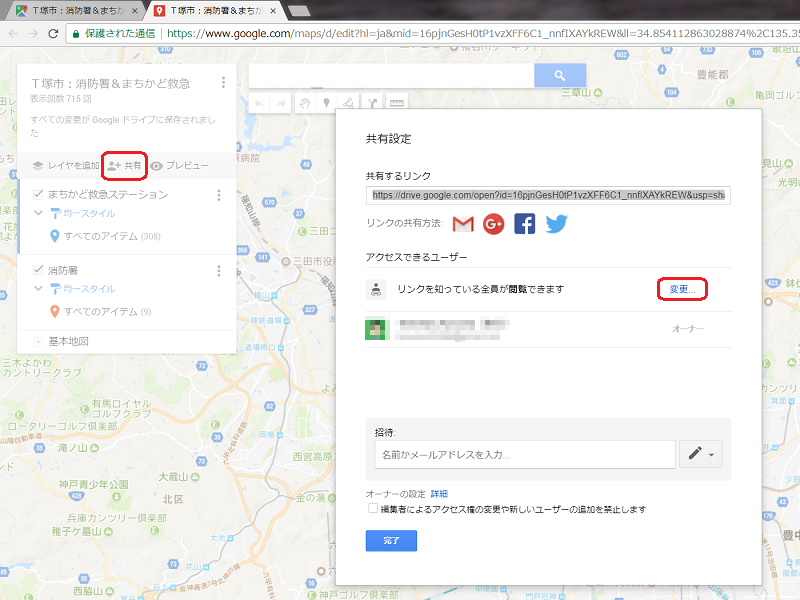Select the share link URL field
Screen dimensions: 800x600
pos(548,195)
